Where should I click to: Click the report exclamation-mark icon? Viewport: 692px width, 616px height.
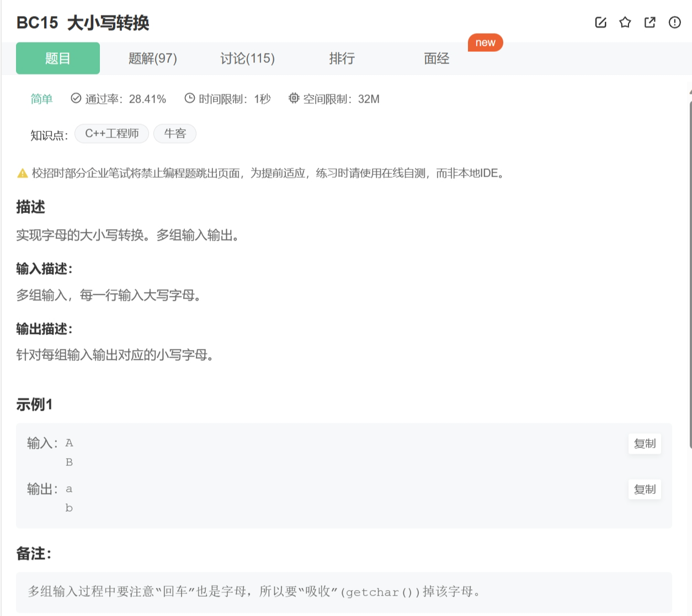pos(674,23)
